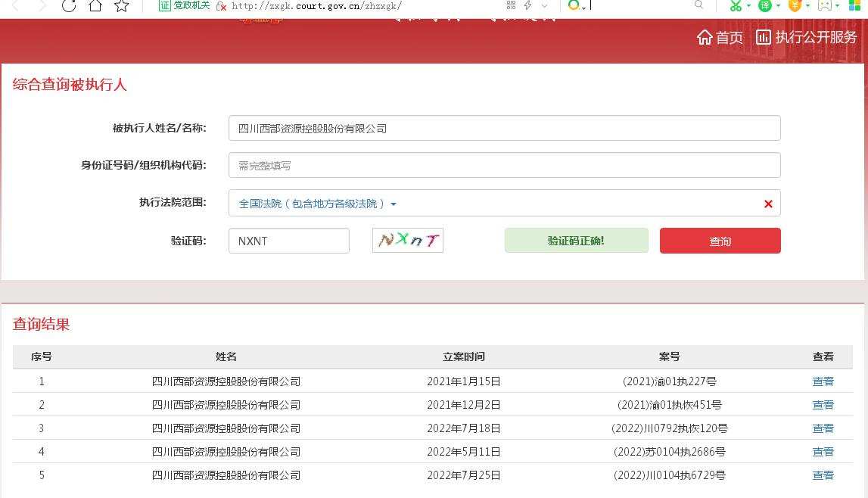Open the scissors screenshot dropdown arrow
Image resolution: width=868 pixels, height=498 pixels.
[x=748, y=5]
